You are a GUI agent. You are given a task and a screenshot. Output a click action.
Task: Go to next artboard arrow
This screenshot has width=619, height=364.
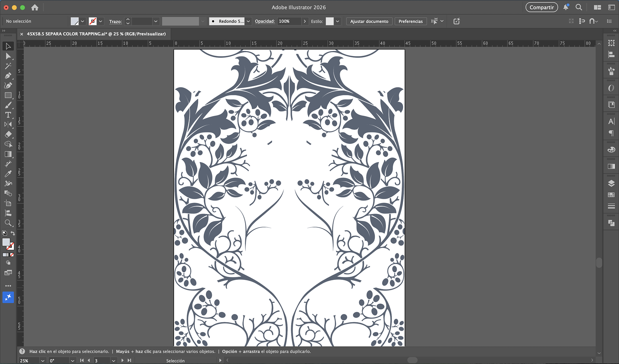pyautogui.click(x=123, y=360)
